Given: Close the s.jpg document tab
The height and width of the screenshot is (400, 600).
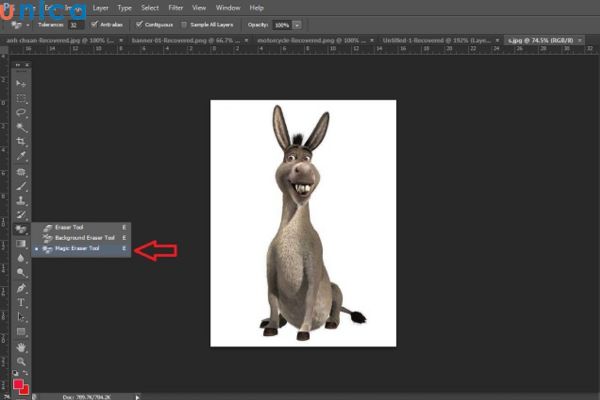Looking at the screenshot, I should coord(580,40).
